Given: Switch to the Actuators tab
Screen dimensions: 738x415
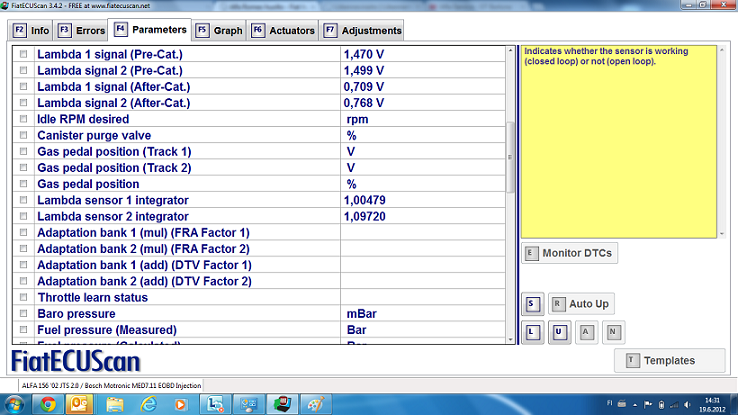Looking at the screenshot, I should point(283,31).
